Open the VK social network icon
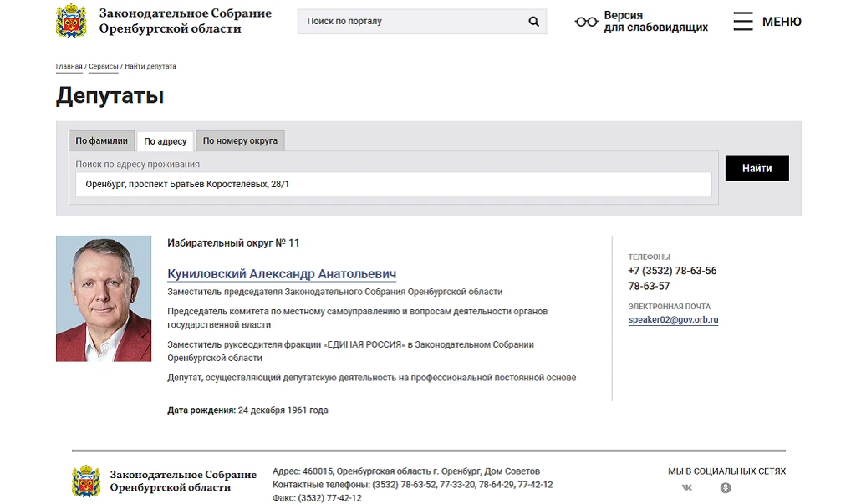Image resolution: width=856 pixels, height=504 pixels. (x=687, y=487)
